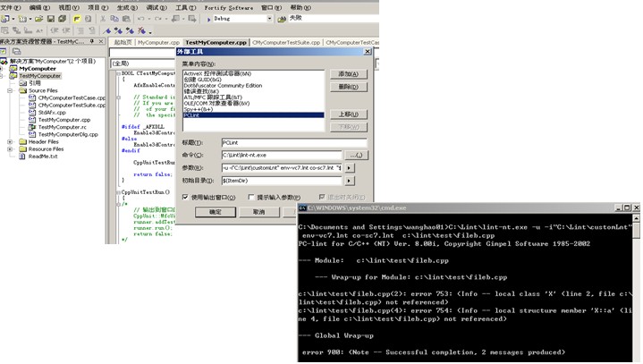Close the Solution Explorer panel with its X
Image resolution: width=643 pixels, height=364 pixels.
click(x=101, y=41)
